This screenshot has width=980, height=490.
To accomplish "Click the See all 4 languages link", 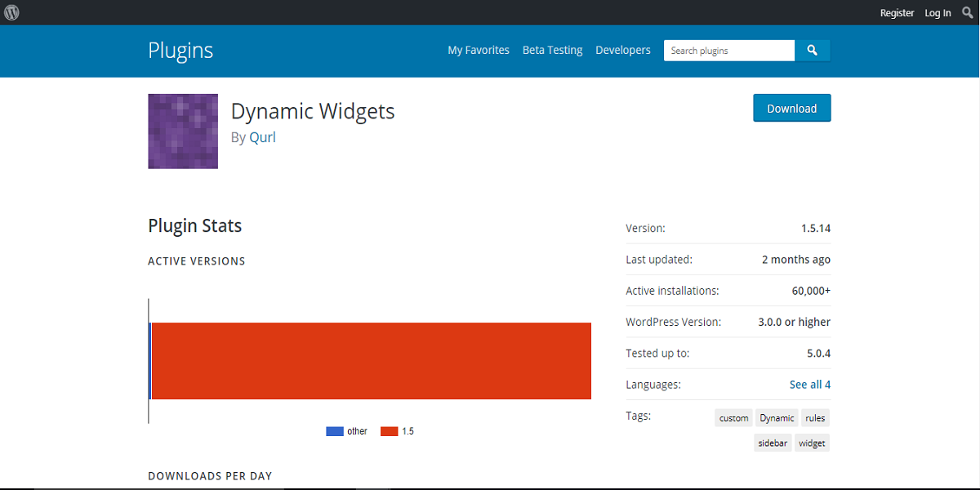I will pos(810,385).
